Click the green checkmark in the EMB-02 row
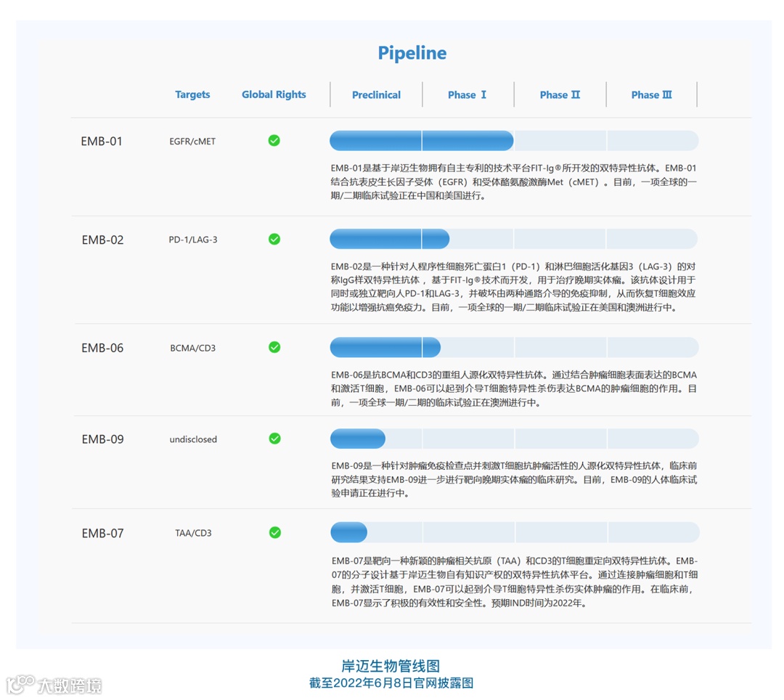The height and width of the screenshot is (700, 784). click(274, 239)
